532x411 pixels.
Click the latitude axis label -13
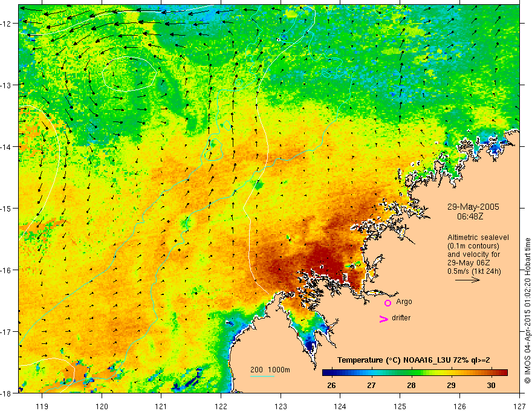[6, 85]
